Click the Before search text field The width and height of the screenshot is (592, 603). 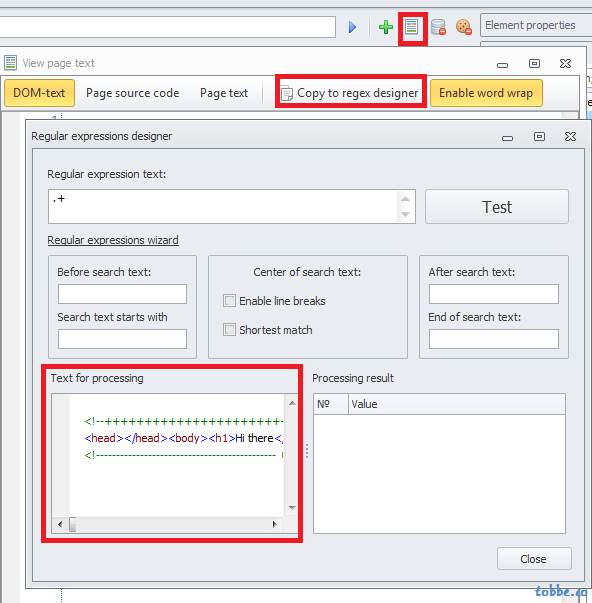[x=122, y=294]
